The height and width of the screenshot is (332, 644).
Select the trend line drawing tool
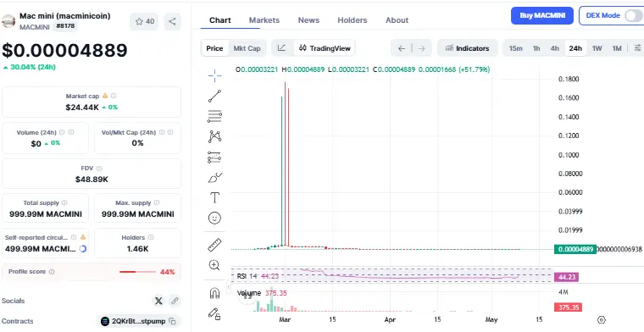[x=214, y=96]
